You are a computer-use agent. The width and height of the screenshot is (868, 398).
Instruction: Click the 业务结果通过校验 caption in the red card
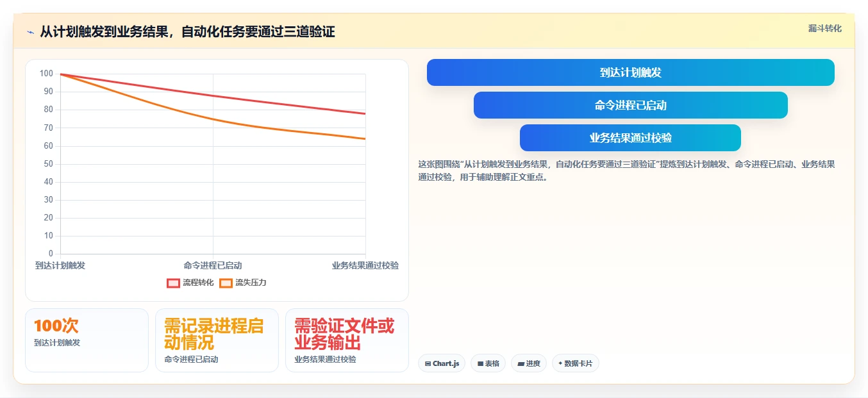click(325, 360)
